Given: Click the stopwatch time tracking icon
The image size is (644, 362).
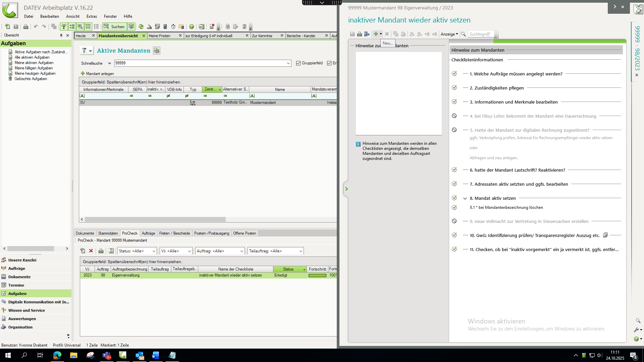Looking at the screenshot, I should tap(173, 26).
